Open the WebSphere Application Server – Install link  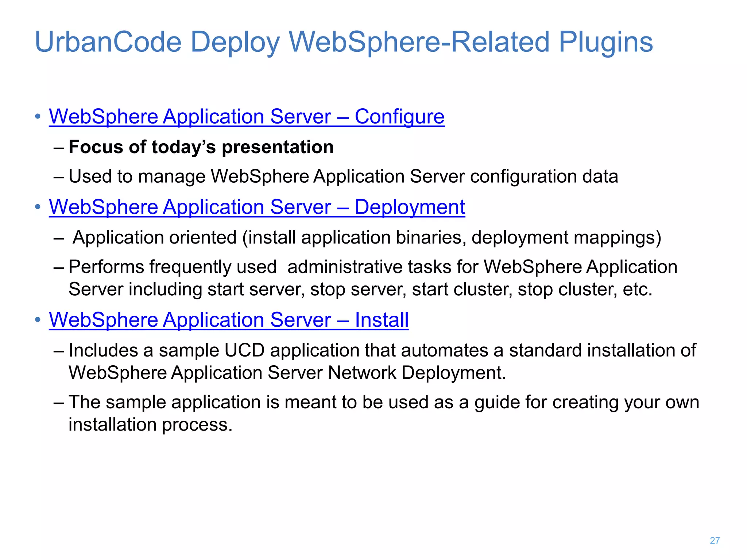point(229,320)
